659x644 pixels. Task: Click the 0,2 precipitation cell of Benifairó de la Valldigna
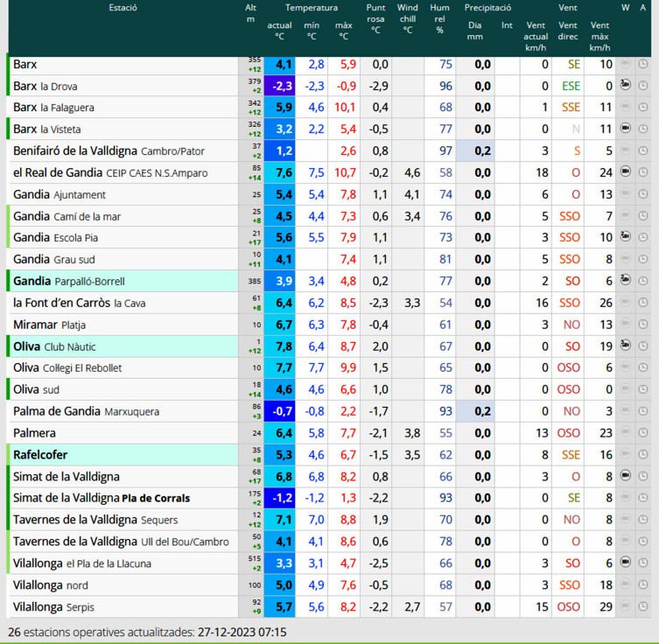point(475,150)
